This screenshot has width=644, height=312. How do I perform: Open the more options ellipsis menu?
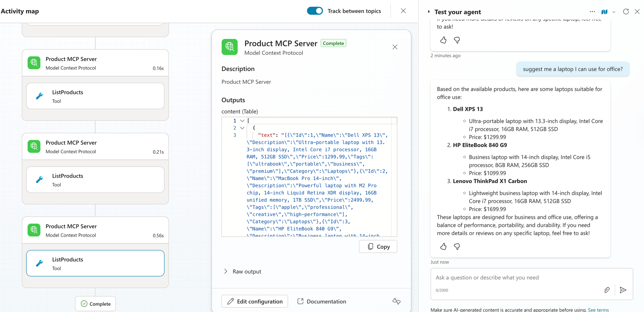592,12
